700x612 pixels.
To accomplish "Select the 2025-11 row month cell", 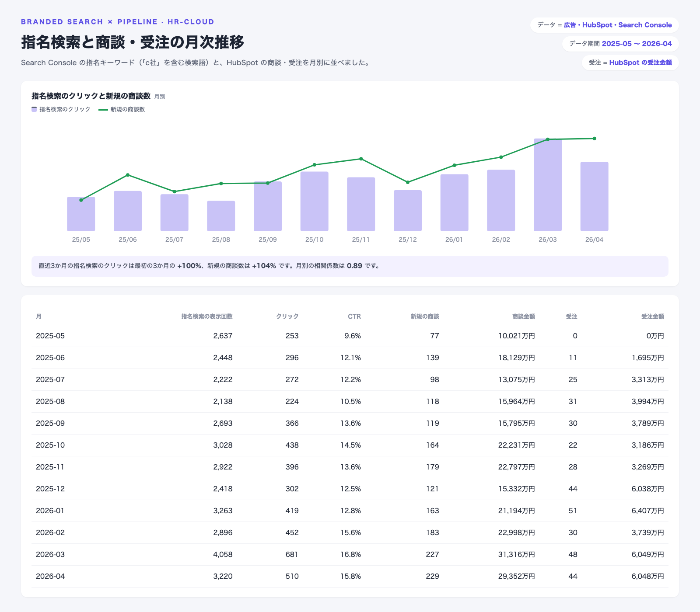I will click(50, 467).
